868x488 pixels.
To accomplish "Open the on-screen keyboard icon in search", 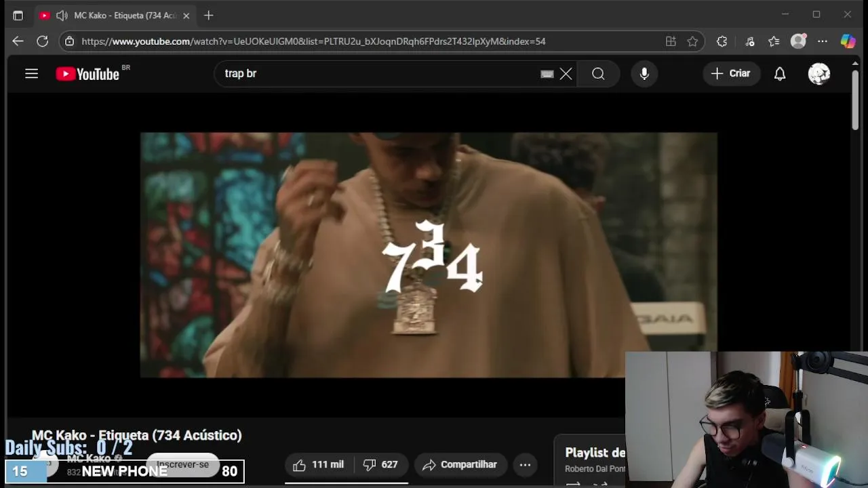I will (547, 74).
